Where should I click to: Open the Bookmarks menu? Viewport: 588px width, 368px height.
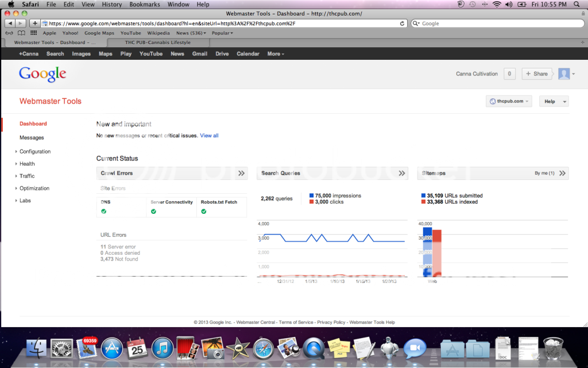(x=144, y=5)
